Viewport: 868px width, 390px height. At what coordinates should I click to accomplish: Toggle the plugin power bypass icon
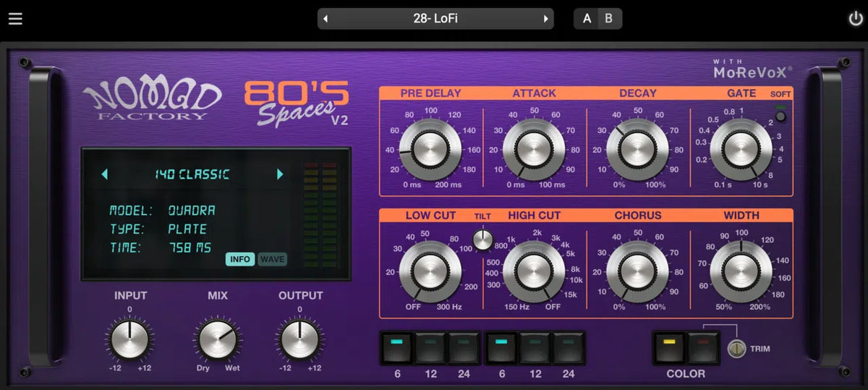[x=855, y=19]
